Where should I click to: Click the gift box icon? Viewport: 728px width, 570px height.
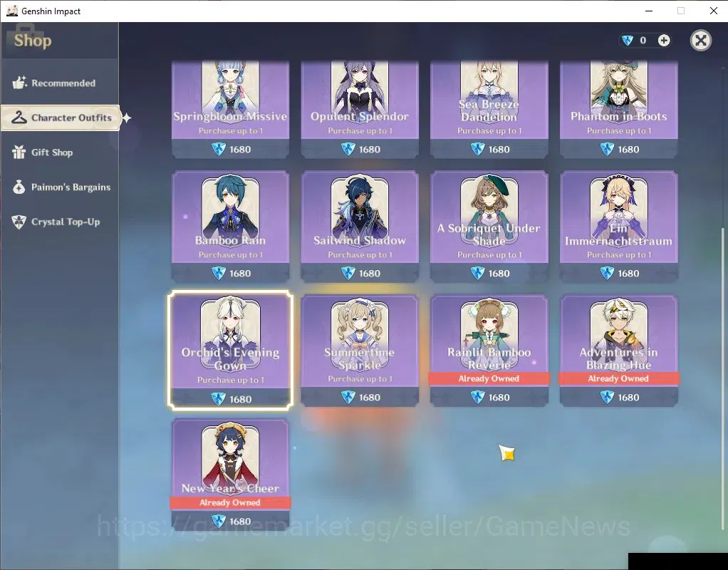point(19,152)
